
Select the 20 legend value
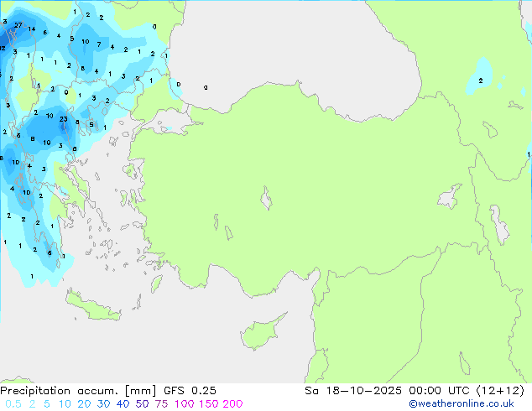tap(83, 404)
